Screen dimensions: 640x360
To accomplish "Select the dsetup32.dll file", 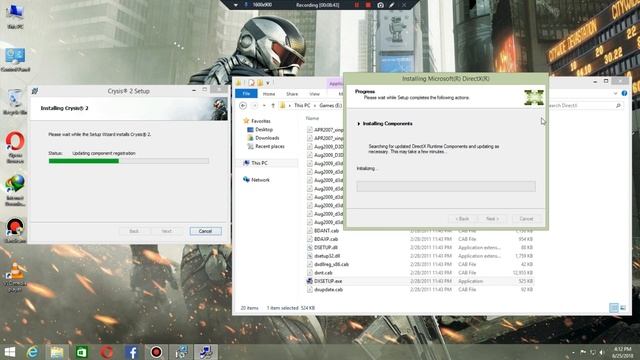I will pos(327,256).
